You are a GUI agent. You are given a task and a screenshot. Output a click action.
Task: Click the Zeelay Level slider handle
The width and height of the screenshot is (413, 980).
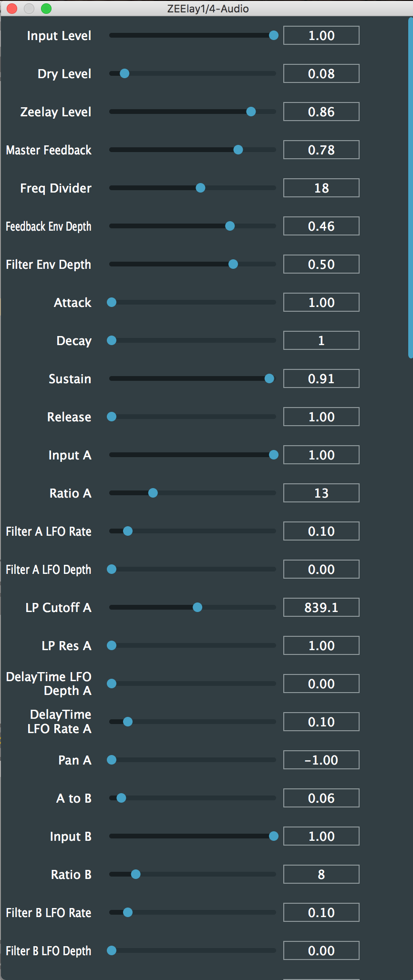tap(251, 112)
